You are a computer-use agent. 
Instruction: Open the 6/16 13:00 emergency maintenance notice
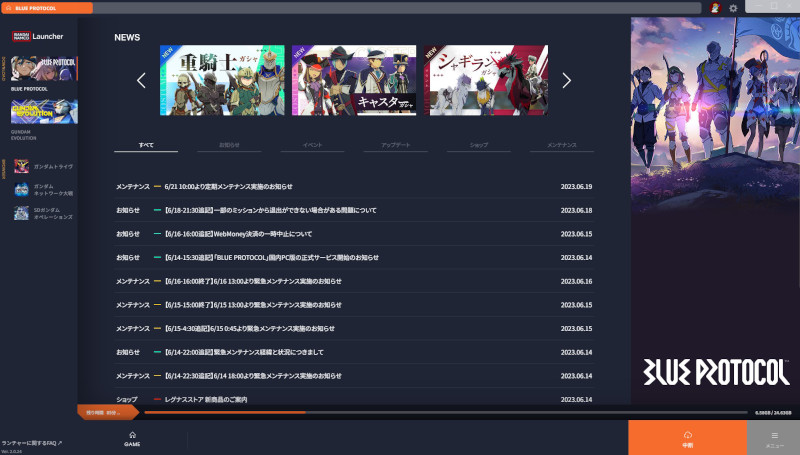pos(354,281)
